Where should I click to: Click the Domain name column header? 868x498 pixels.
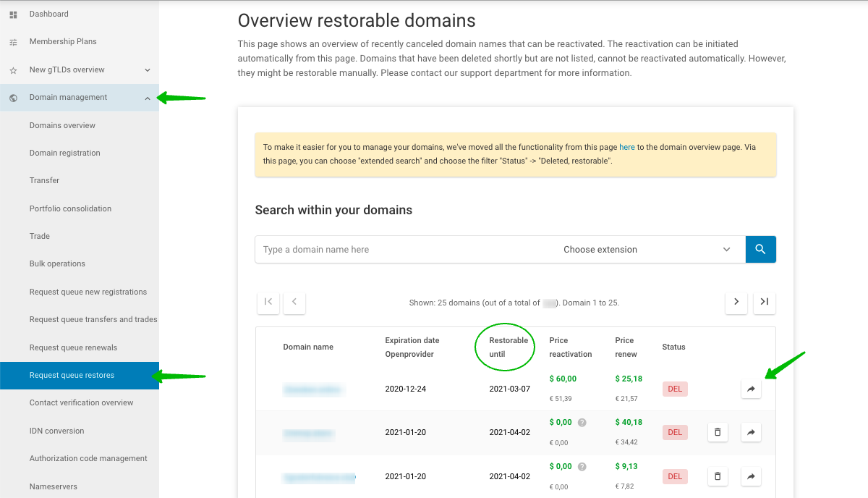(308, 347)
